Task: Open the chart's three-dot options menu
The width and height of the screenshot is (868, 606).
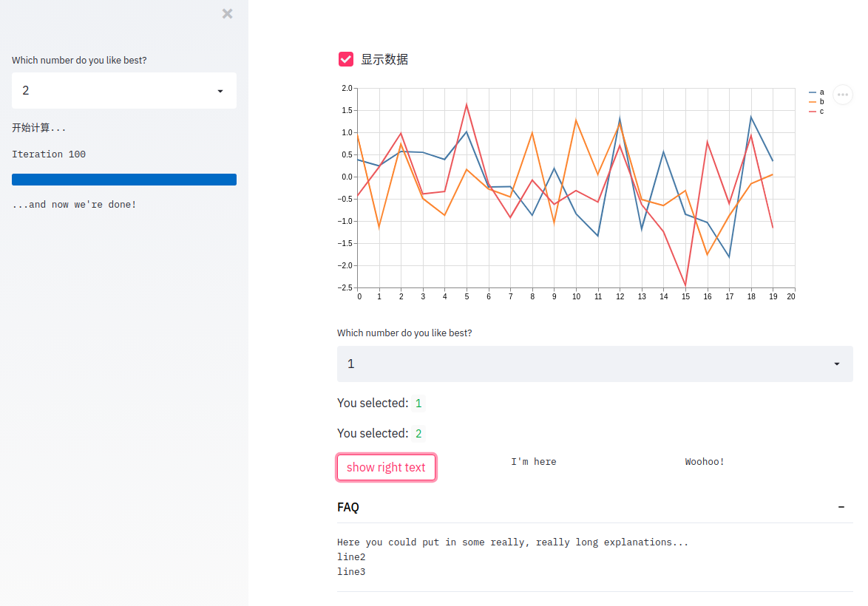Action: (x=843, y=95)
